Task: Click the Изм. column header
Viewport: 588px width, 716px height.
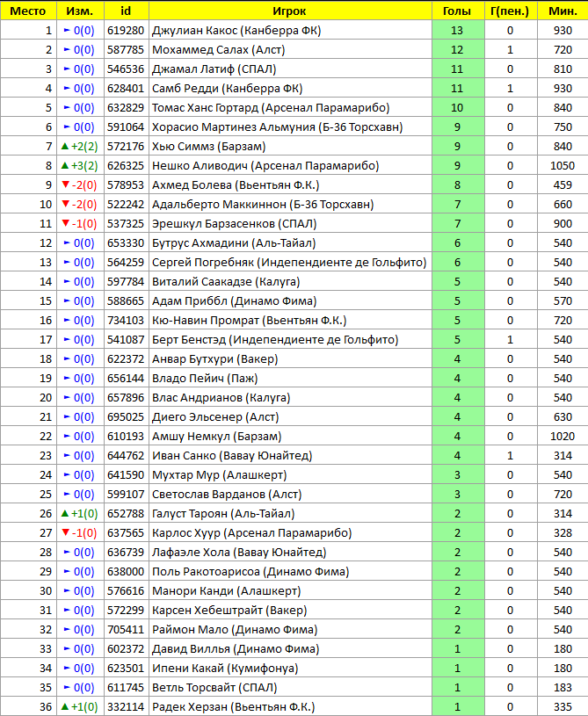Action: point(80,11)
